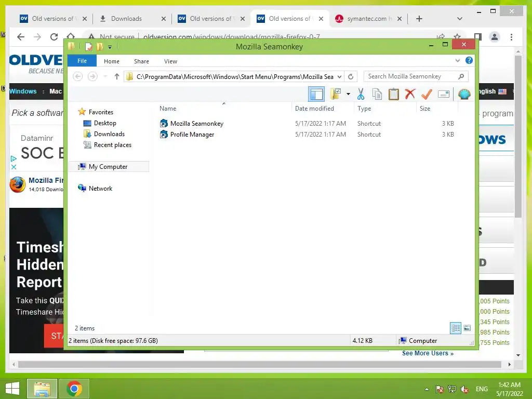Click the Cut scissors icon
The width and height of the screenshot is (532, 399).
click(361, 94)
